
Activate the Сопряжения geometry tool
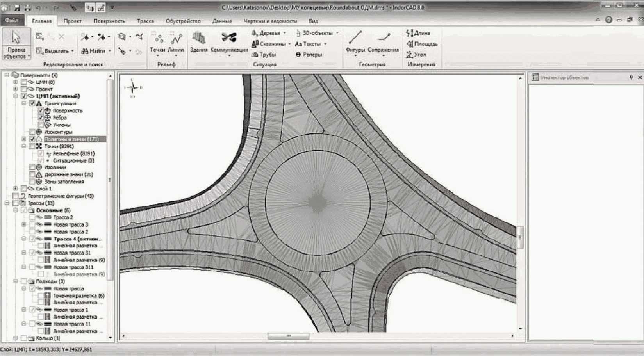coord(383,41)
